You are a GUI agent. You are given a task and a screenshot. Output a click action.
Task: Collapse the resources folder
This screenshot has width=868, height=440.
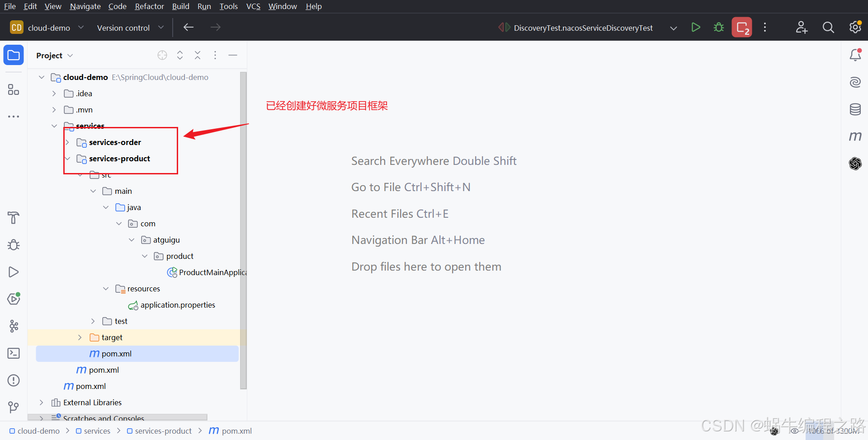point(106,289)
